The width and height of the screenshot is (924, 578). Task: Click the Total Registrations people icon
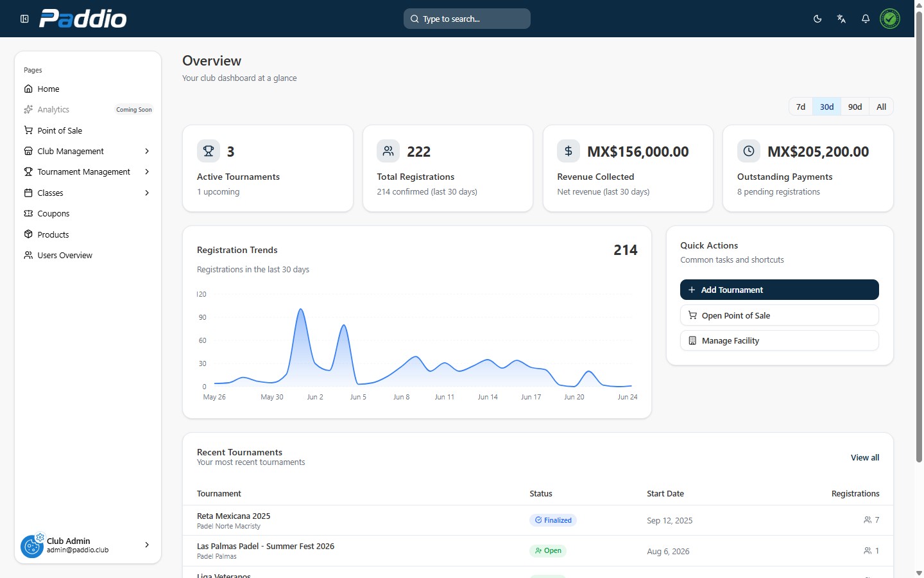[388, 152]
